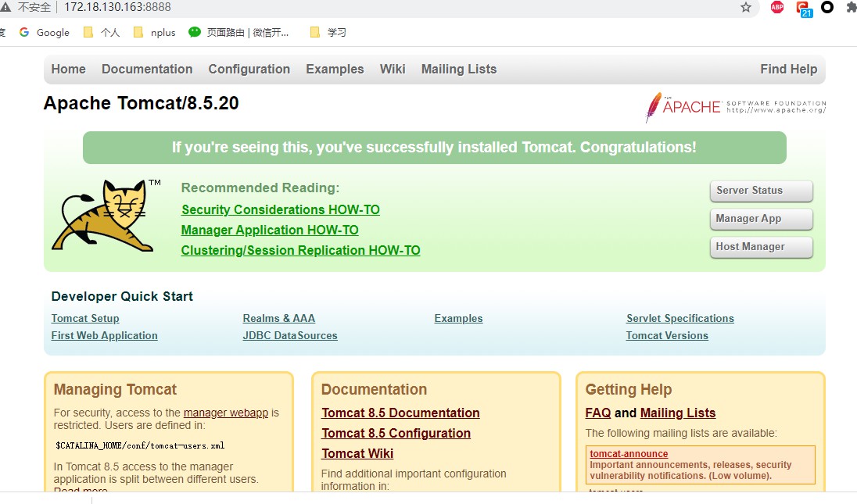Click the green congratulations banner text
The height and width of the screenshot is (504, 857).
(x=435, y=148)
